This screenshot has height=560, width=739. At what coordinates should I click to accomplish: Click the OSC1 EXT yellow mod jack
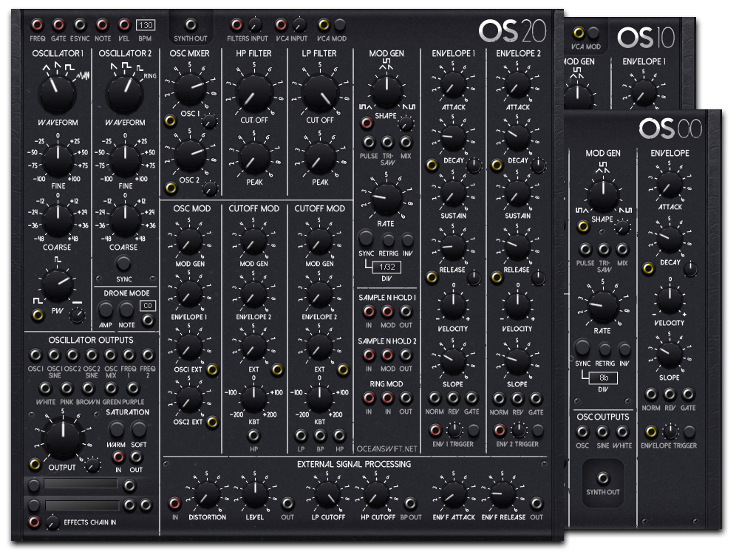(212, 369)
